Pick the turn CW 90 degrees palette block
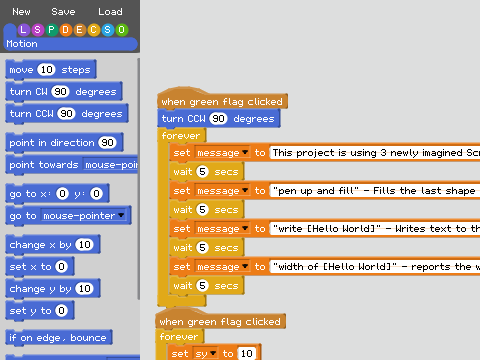 [64, 92]
